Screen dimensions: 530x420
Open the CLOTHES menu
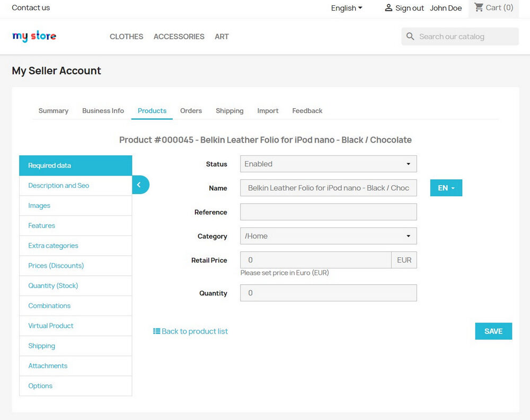[x=127, y=37]
